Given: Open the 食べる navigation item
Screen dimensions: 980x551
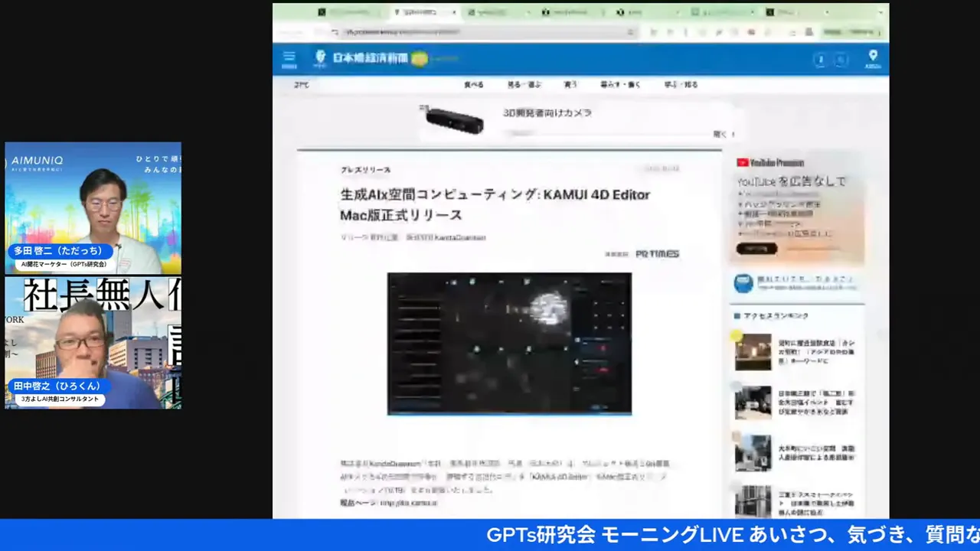Looking at the screenshot, I should (x=474, y=85).
